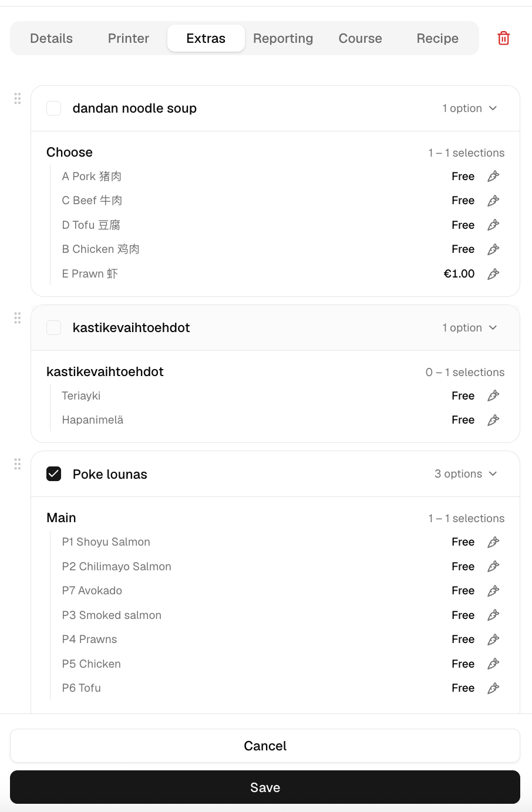
Task: Click the Cancel button
Action: tap(265, 746)
